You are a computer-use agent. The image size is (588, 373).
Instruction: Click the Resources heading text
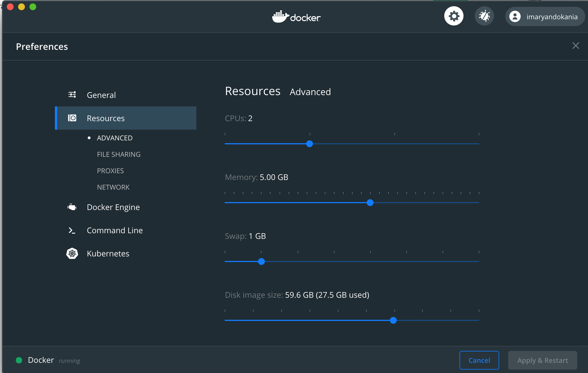pyautogui.click(x=253, y=91)
